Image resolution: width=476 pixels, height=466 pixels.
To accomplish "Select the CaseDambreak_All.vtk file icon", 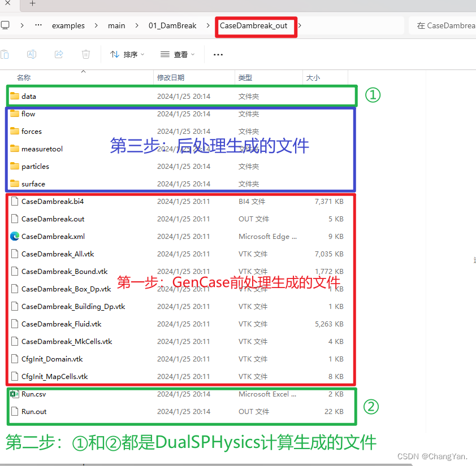I will [15, 254].
